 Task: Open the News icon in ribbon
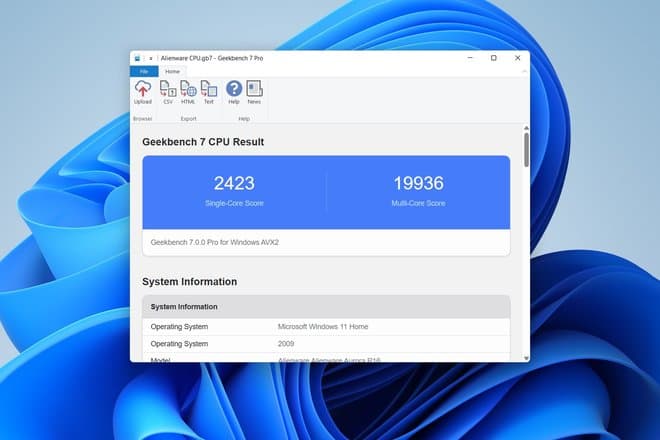tap(254, 93)
